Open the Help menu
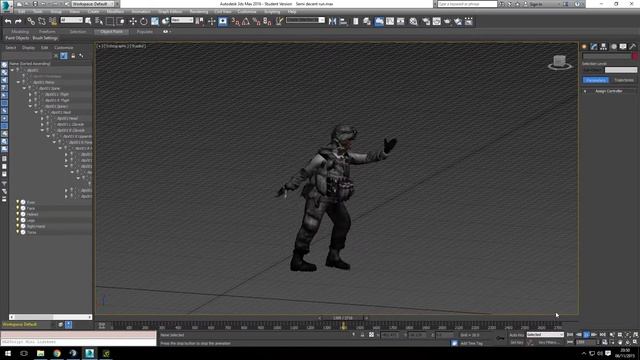 point(292,11)
